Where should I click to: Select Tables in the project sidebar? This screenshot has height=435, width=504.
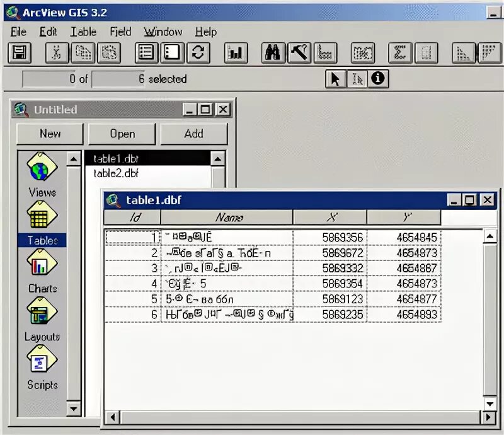(x=42, y=224)
